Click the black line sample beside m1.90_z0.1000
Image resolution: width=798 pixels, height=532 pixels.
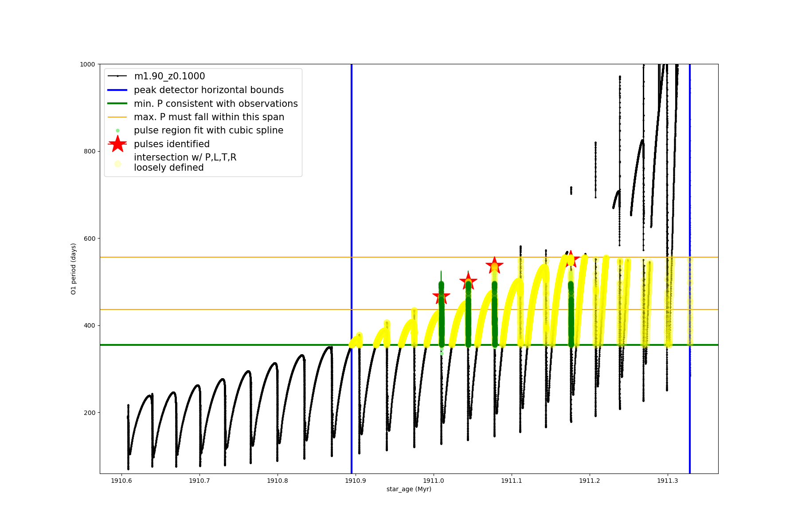pyautogui.click(x=117, y=76)
